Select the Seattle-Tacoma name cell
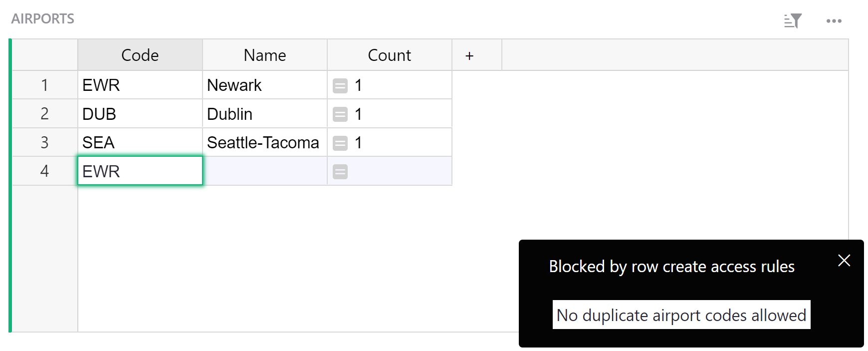868x351 pixels. click(x=264, y=142)
